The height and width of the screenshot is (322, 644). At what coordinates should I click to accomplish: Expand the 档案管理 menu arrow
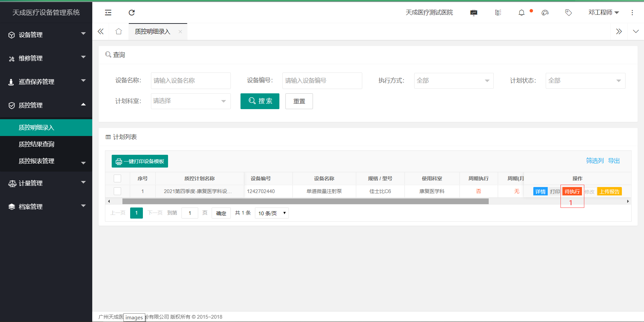tap(84, 205)
